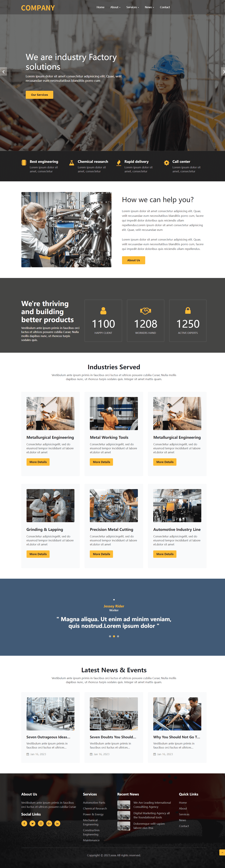225x868 pixels.
Task: Click the About Us button
Action: pos(134,260)
